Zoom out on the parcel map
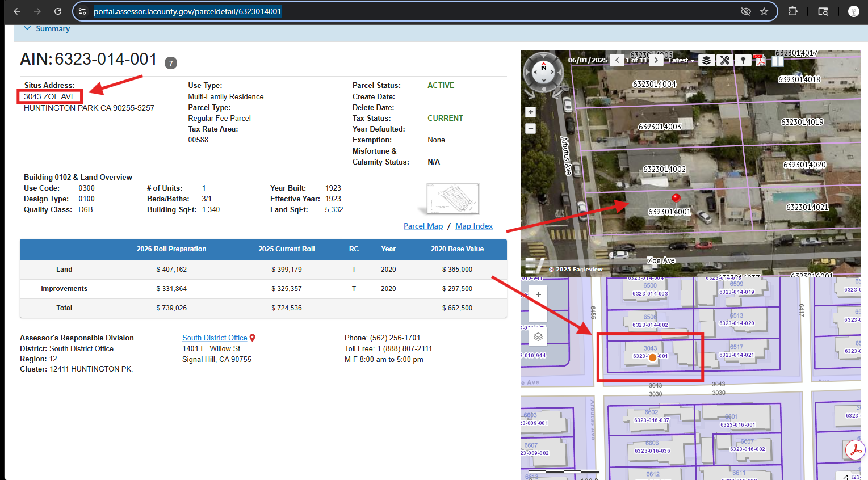Image resolution: width=868 pixels, height=480 pixels. 538,313
